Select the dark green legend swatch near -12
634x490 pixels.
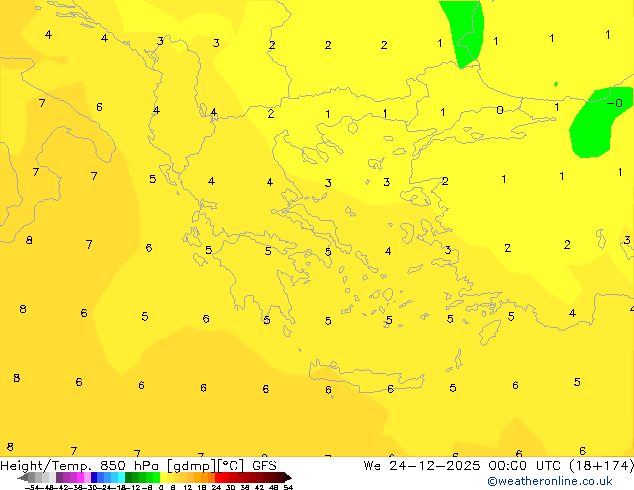point(129,477)
